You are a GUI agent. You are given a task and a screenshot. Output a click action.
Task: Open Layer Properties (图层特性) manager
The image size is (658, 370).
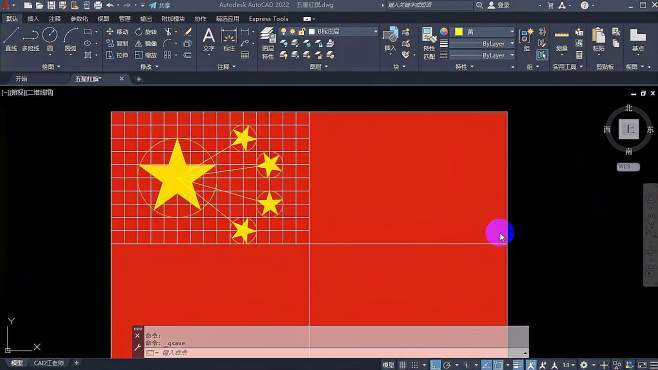(x=268, y=43)
